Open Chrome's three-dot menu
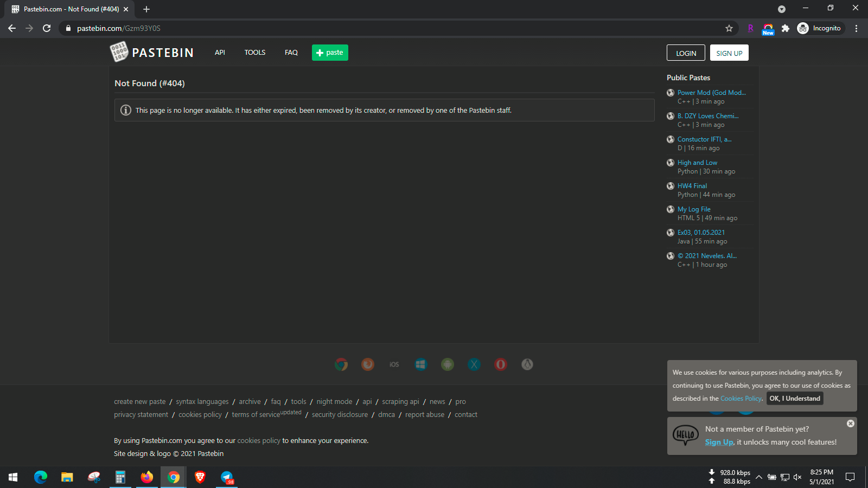Screen dimensions: 868x488 [856, 28]
